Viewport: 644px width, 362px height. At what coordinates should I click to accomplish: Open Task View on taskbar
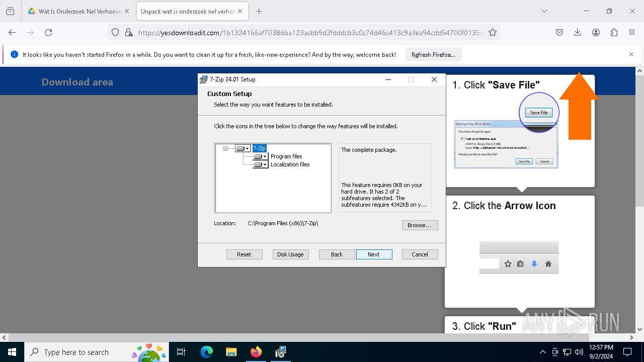tap(181, 352)
